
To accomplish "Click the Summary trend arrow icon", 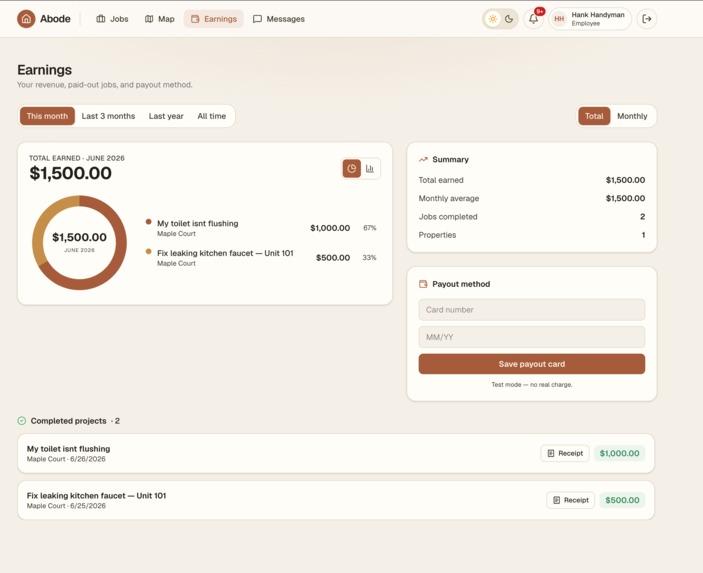I will [423, 160].
